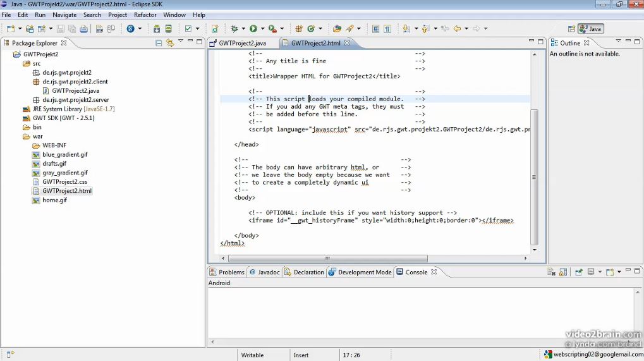The height and width of the screenshot is (361, 644).
Task: Click the webscripting02@googlemail.com sign-in status
Action: pos(593,354)
